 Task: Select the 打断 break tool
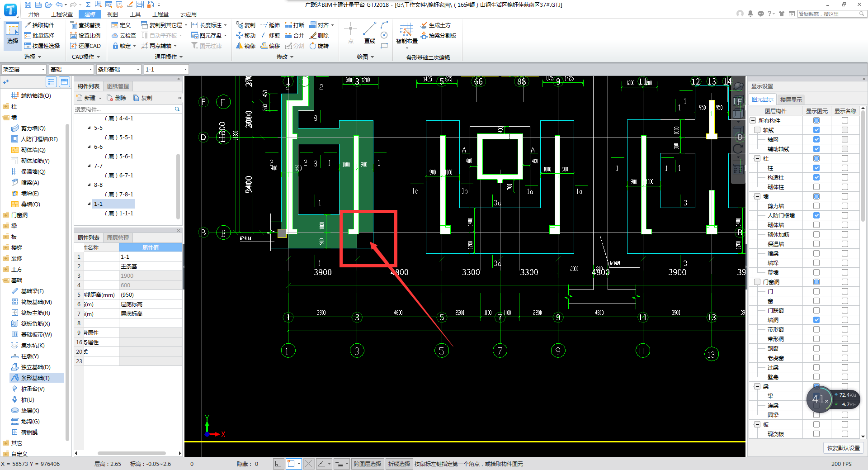click(294, 25)
